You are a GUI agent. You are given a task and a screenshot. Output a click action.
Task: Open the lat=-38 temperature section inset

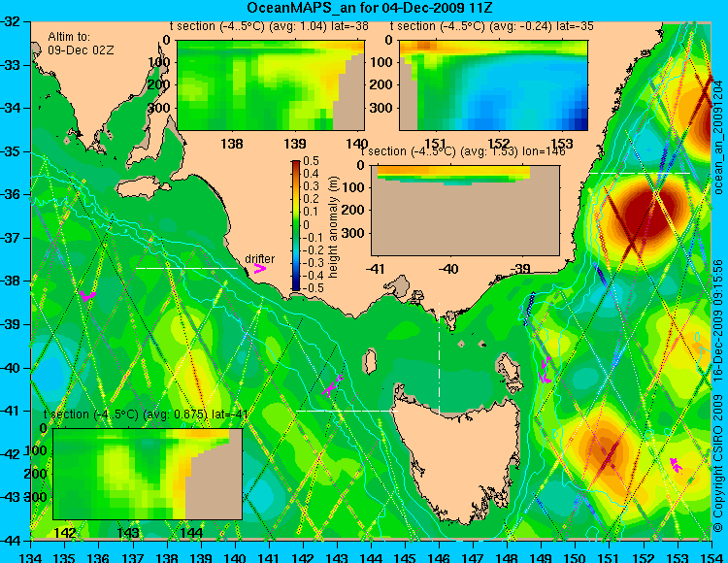click(271, 85)
